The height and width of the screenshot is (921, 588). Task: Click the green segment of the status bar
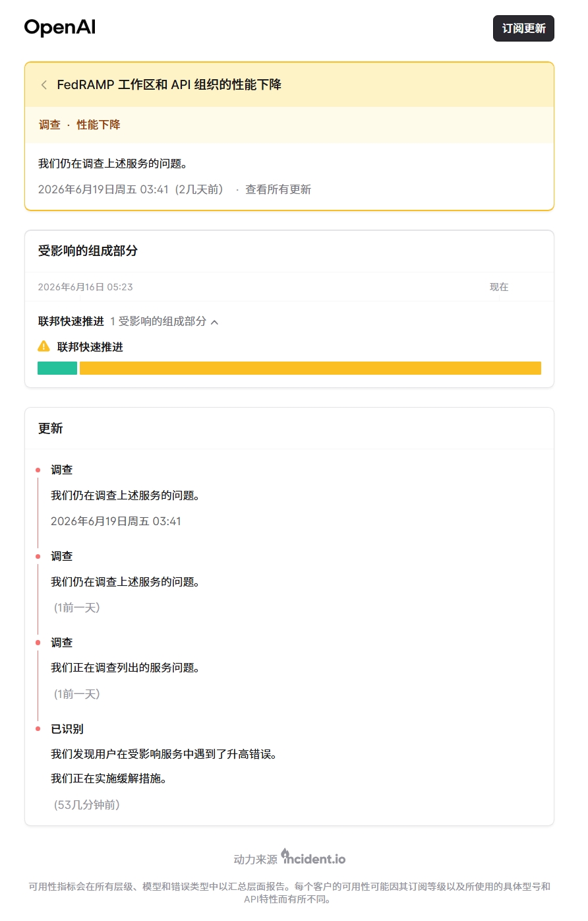tap(57, 368)
